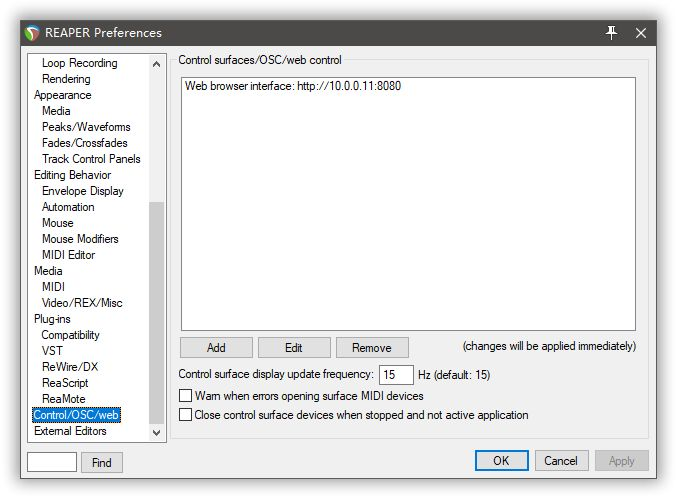Cancel the preferences changes
Image resolution: width=677 pixels, height=499 pixels.
coord(561,461)
